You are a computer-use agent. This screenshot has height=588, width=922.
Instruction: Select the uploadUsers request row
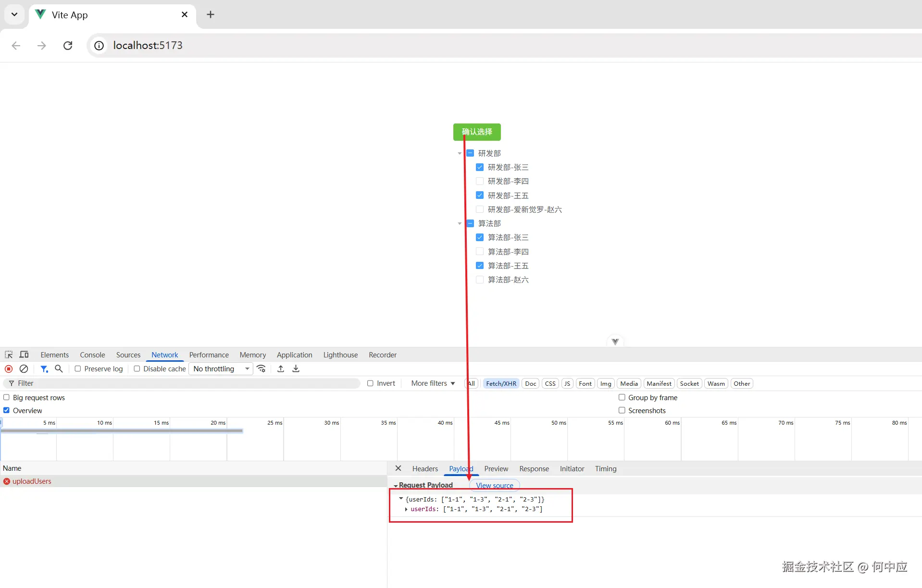point(193,481)
